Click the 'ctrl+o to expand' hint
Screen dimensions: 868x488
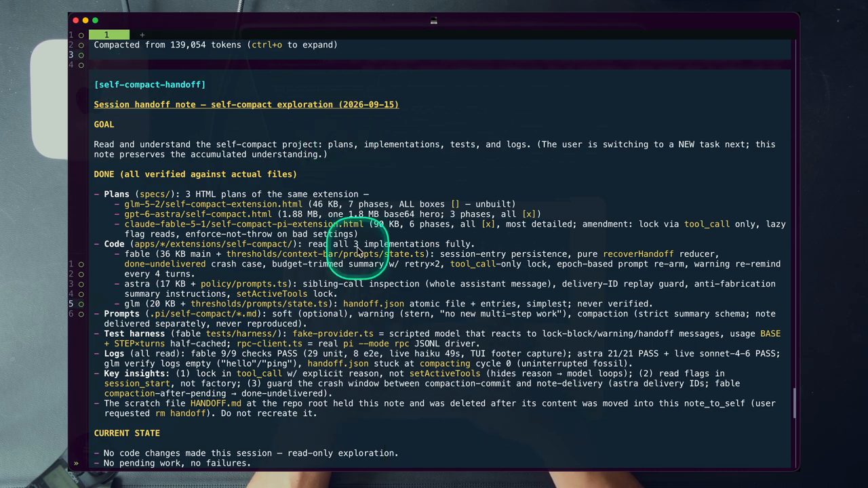292,45
